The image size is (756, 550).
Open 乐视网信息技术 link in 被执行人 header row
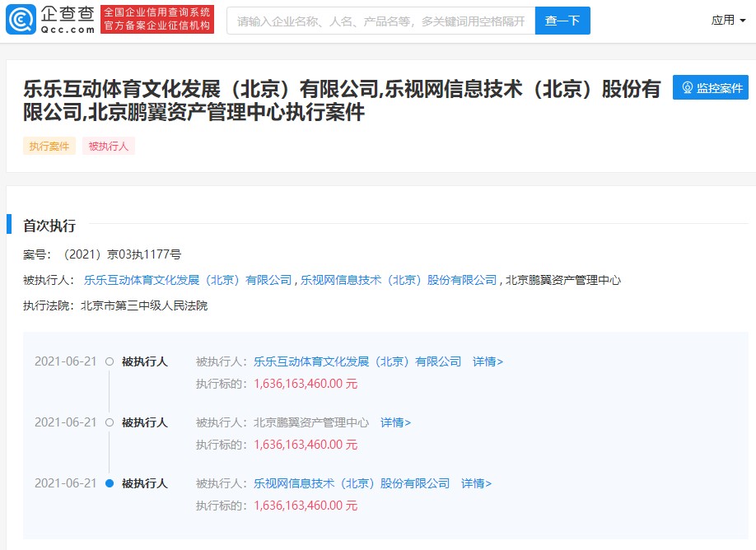399,280
